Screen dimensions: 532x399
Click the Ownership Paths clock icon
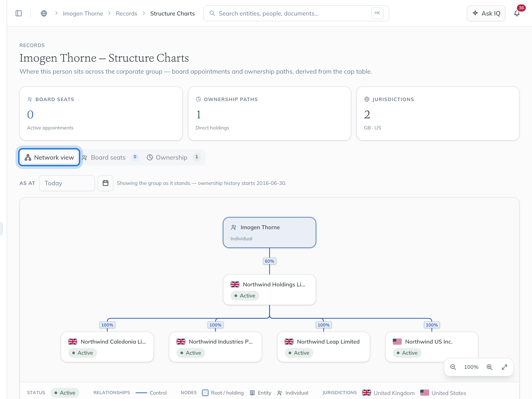click(198, 99)
